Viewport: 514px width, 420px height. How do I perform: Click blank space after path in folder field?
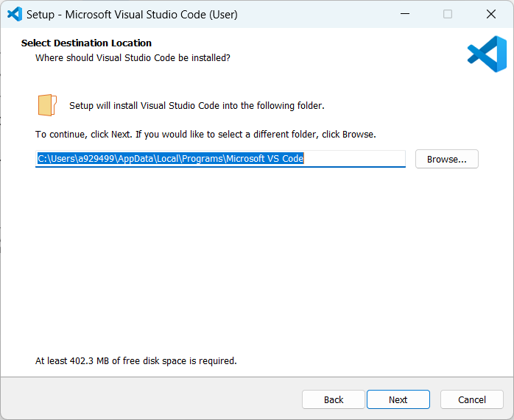353,158
